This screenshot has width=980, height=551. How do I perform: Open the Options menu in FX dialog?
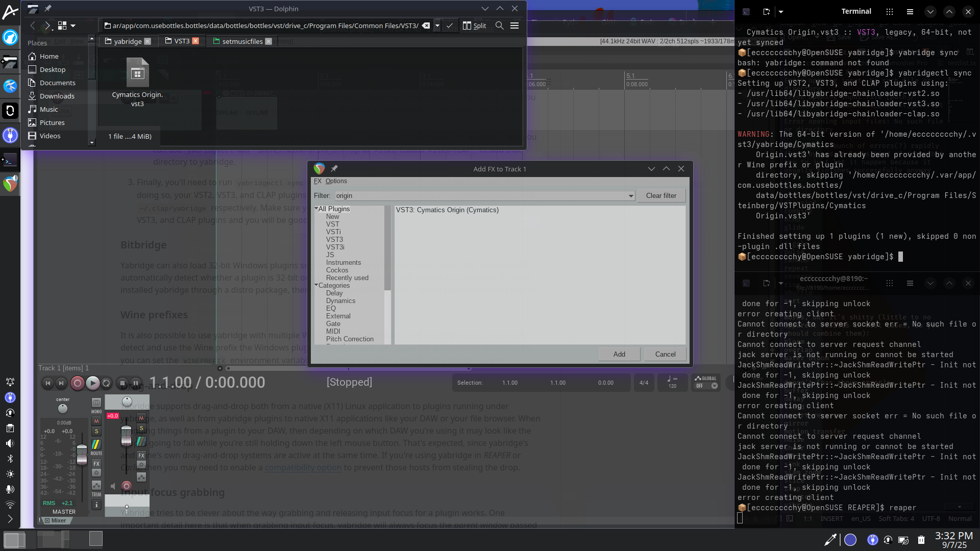coord(336,181)
